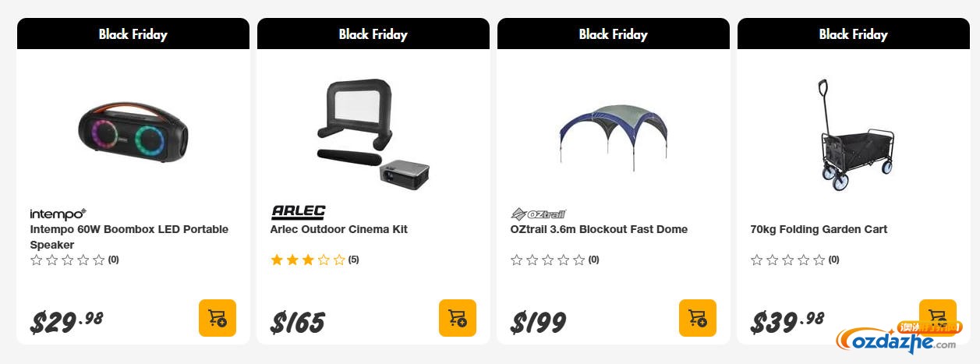Add OZtrail Blockout Fast Dome to cart
The height and width of the screenshot is (364, 980).
click(x=698, y=318)
